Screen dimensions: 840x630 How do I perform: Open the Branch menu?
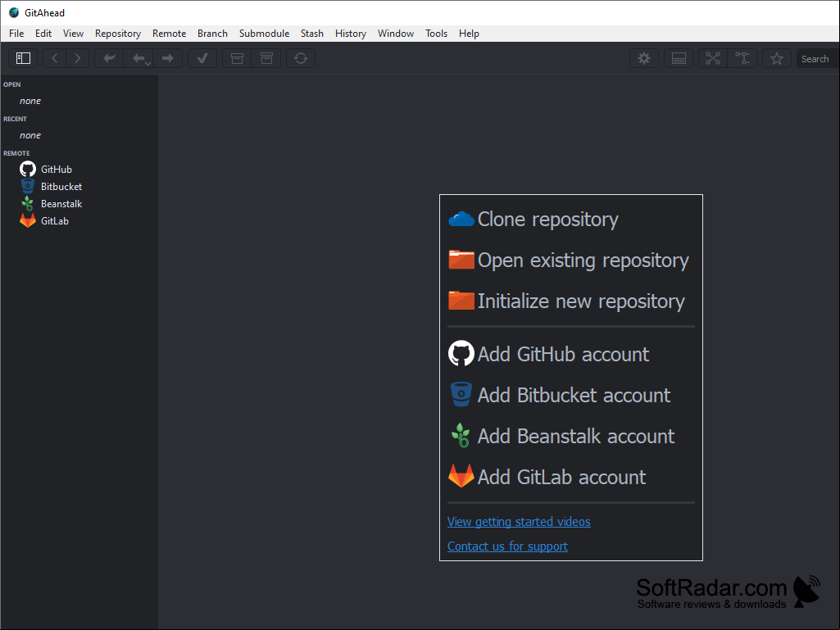tap(213, 34)
